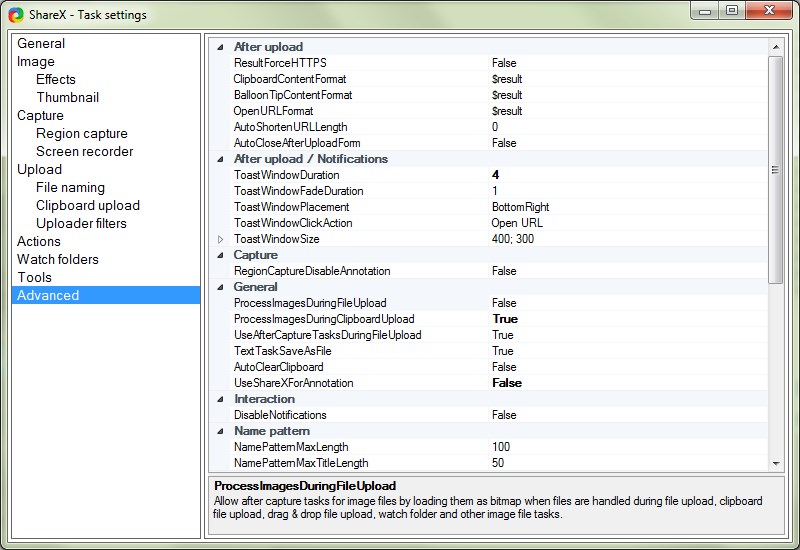Image resolution: width=800 pixels, height=550 pixels.
Task: Select the ProcessImagesDuringFileUpload property name
Action: pyautogui.click(x=310, y=303)
